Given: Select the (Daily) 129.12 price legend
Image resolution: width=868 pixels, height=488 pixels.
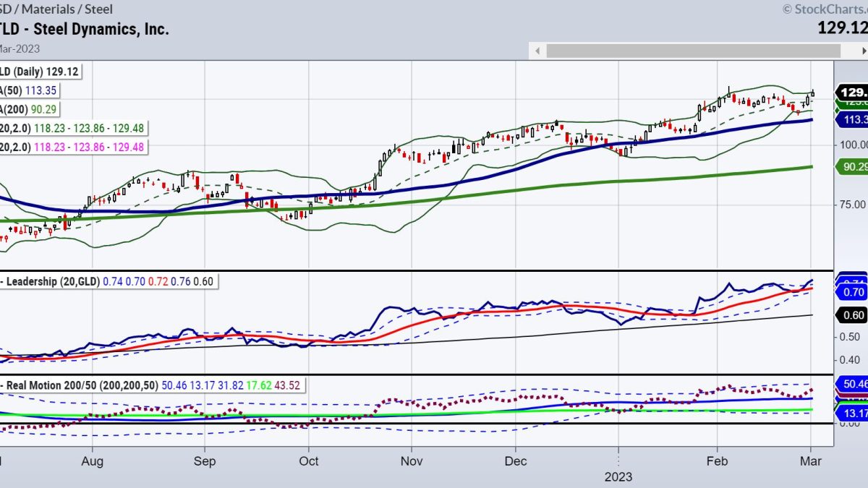Looking at the screenshot, I should tap(40, 72).
